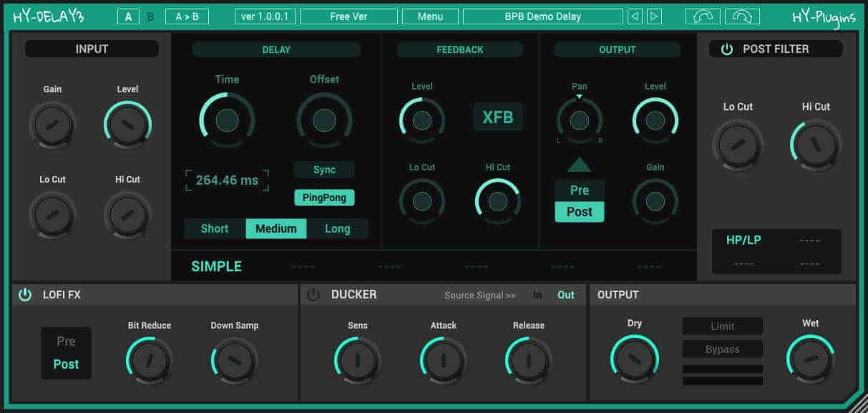Click the Source Signal >> label
The width and height of the screenshot is (868, 413).
[x=480, y=295]
